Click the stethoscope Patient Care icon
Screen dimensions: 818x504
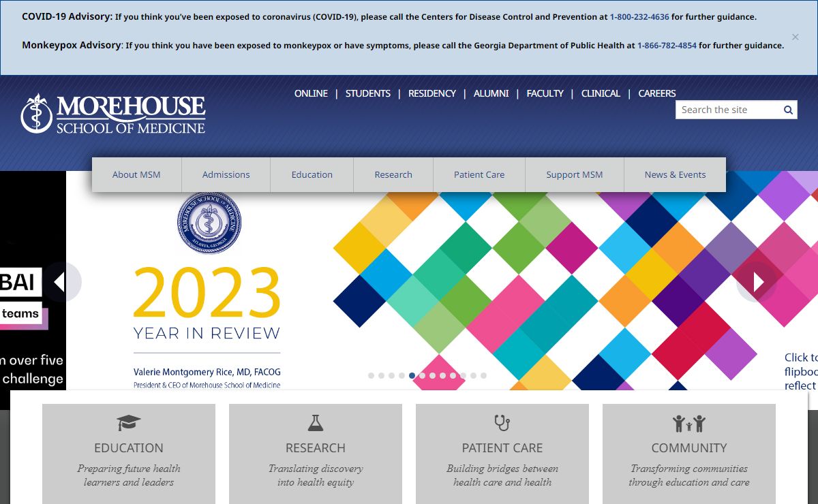pyautogui.click(x=502, y=423)
